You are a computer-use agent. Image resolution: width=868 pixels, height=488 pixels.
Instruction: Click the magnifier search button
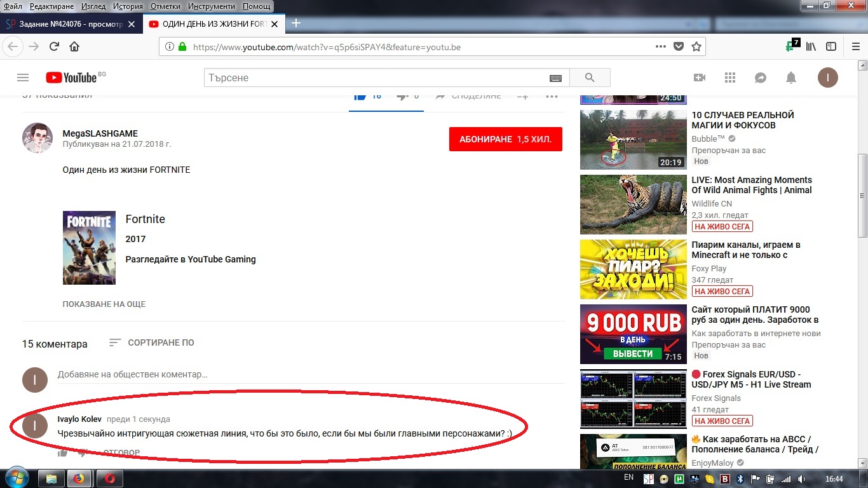tap(590, 78)
